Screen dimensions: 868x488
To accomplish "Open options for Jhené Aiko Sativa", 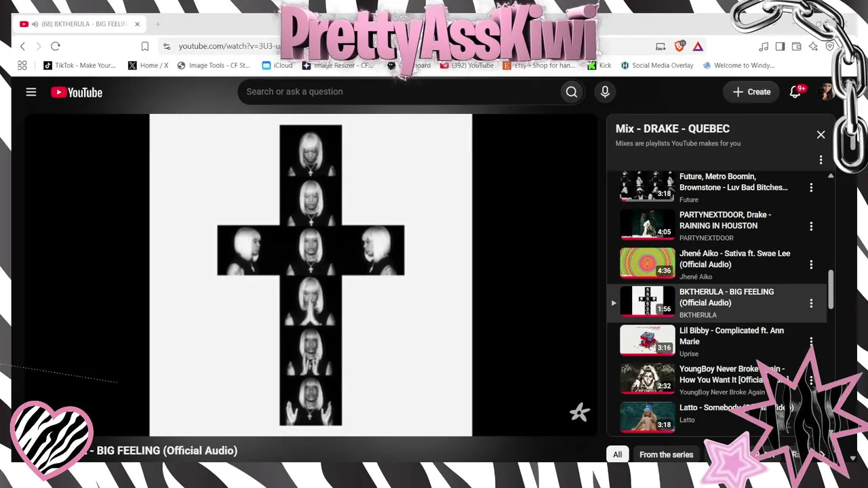I will coord(811,265).
